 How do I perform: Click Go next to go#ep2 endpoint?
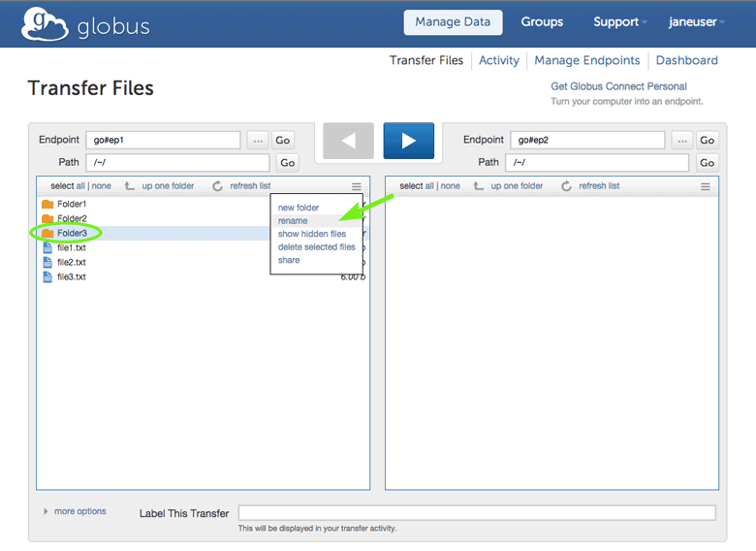pos(707,141)
